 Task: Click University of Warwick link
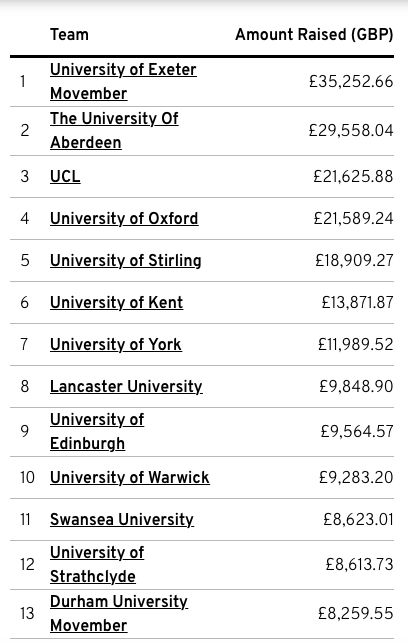tap(130, 477)
